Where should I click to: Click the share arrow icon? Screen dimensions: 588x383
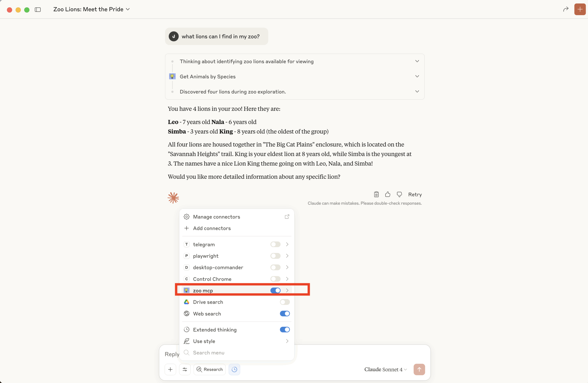tap(565, 9)
